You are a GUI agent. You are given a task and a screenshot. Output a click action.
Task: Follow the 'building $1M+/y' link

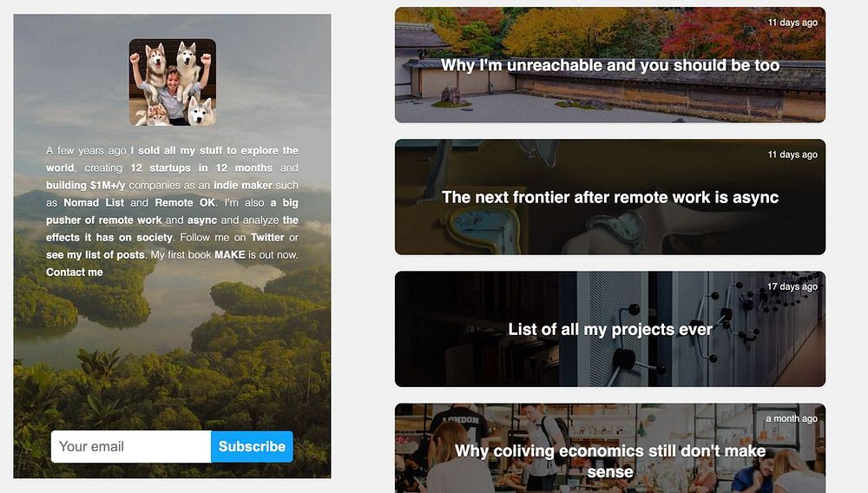point(86,186)
